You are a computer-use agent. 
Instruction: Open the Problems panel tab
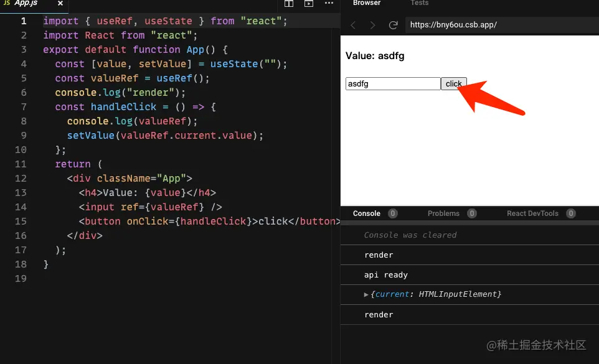[x=443, y=213]
